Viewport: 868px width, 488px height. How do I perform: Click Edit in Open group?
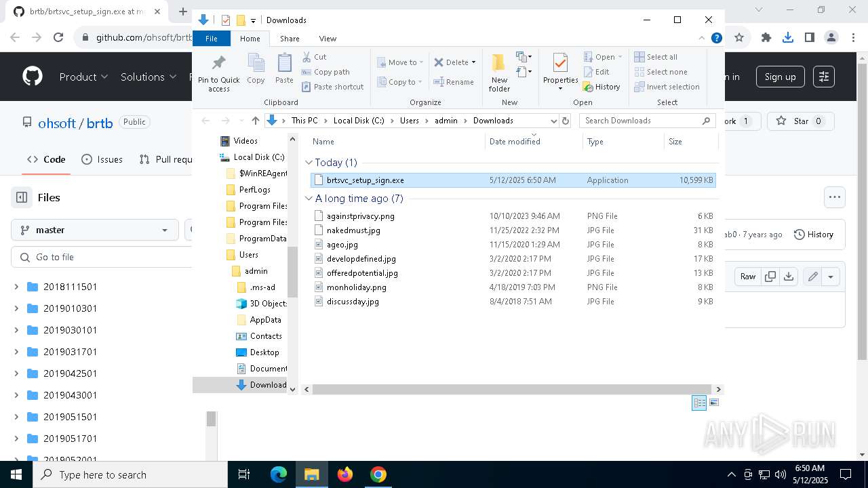596,72
